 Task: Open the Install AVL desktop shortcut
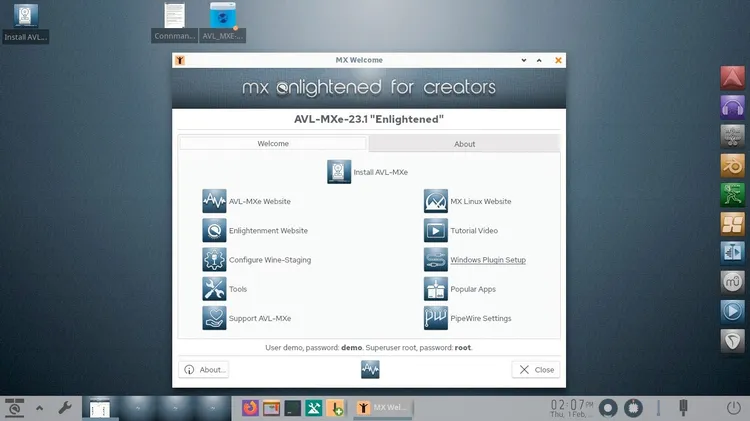click(25, 22)
